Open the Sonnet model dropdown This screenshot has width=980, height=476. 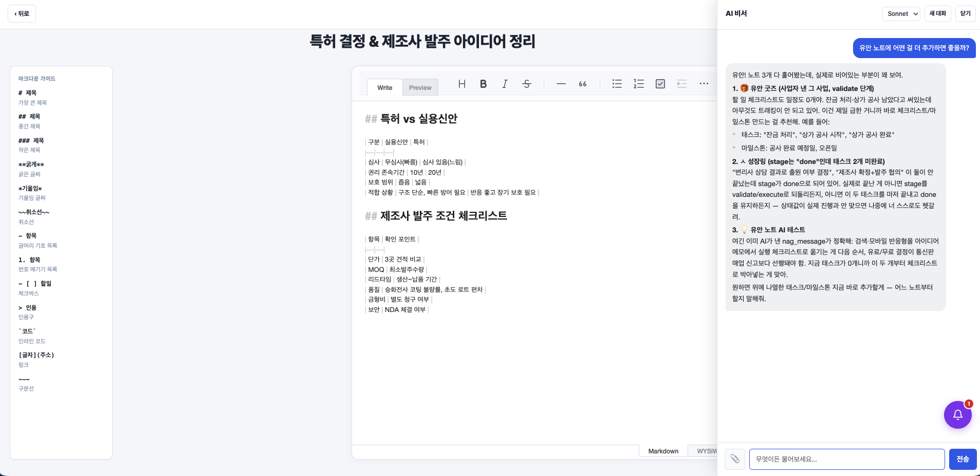tap(901, 14)
